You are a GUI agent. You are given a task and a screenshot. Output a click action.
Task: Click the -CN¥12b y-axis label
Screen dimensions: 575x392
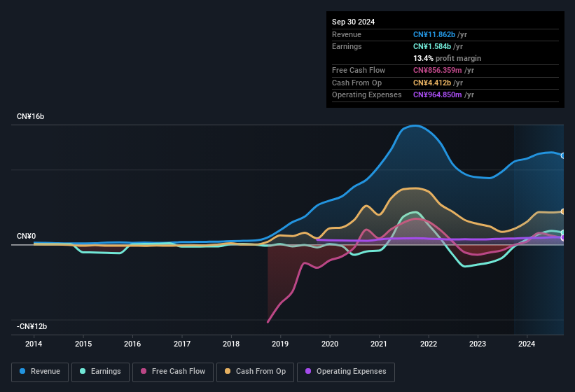click(32, 326)
